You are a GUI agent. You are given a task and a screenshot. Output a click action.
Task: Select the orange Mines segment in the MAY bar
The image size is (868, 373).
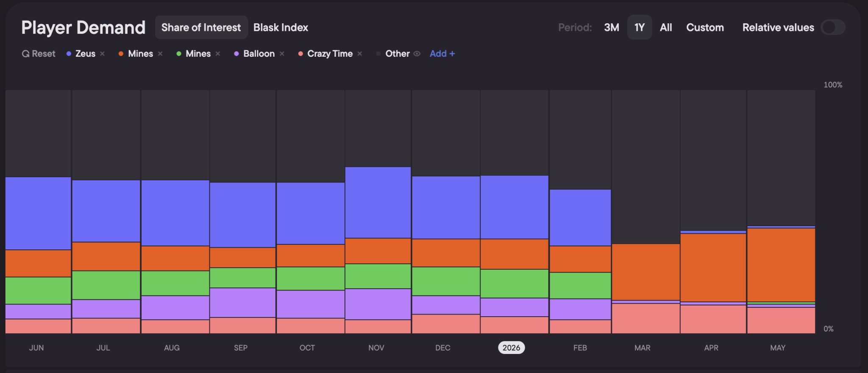click(x=781, y=265)
